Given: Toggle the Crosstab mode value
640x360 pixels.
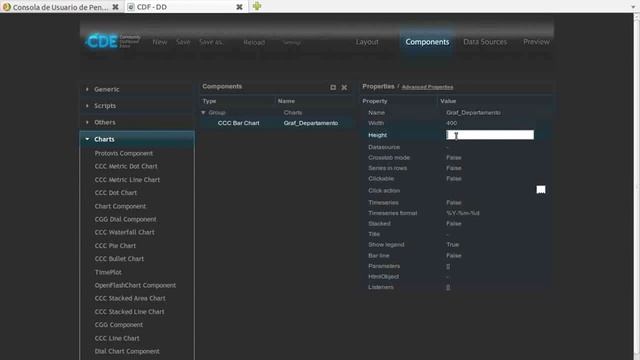Looking at the screenshot, I should pyautogui.click(x=453, y=158).
